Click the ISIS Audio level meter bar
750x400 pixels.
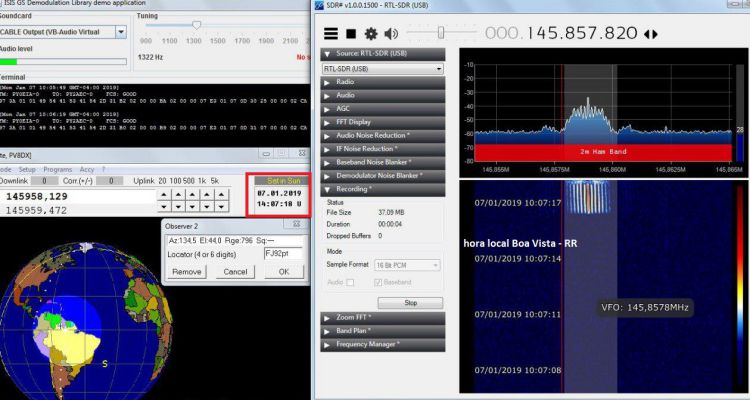[63, 62]
